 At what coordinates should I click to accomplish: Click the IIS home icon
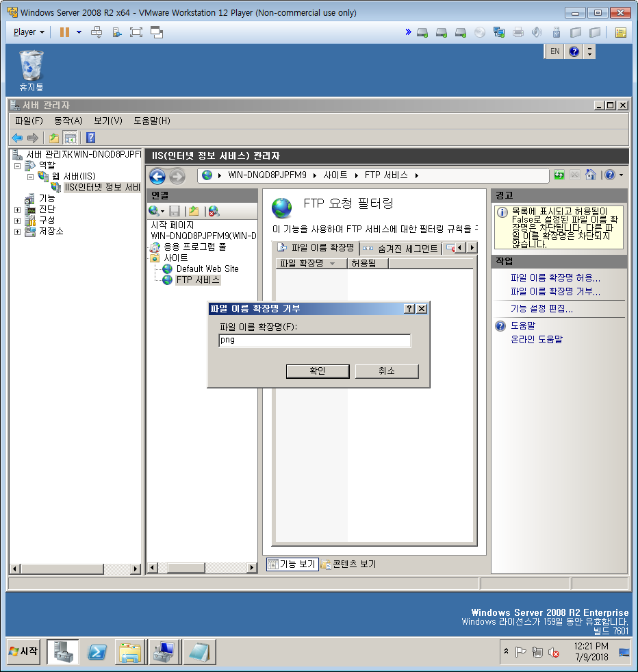(591, 175)
